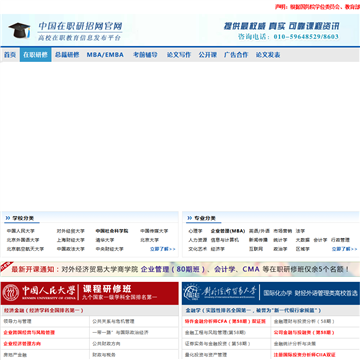The image size is (360, 360).
Task: Open 区域学 major link
Action: click(303, 249)
